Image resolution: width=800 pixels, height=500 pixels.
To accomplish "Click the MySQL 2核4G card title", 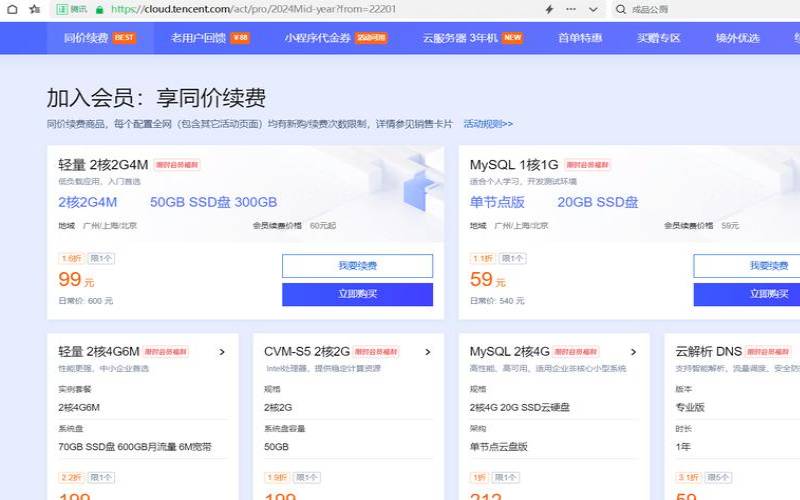I will (x=509, y=352).
